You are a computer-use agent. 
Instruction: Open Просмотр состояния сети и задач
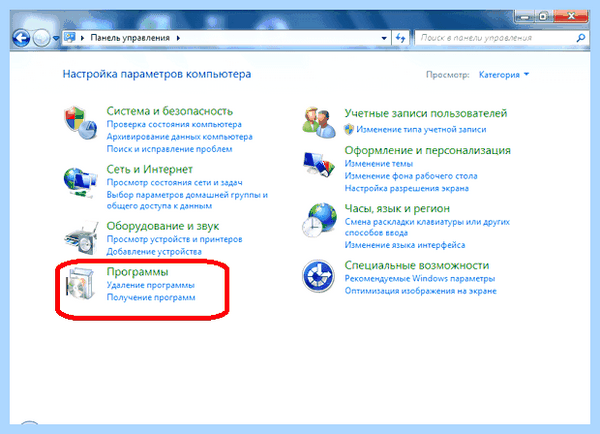174,183
